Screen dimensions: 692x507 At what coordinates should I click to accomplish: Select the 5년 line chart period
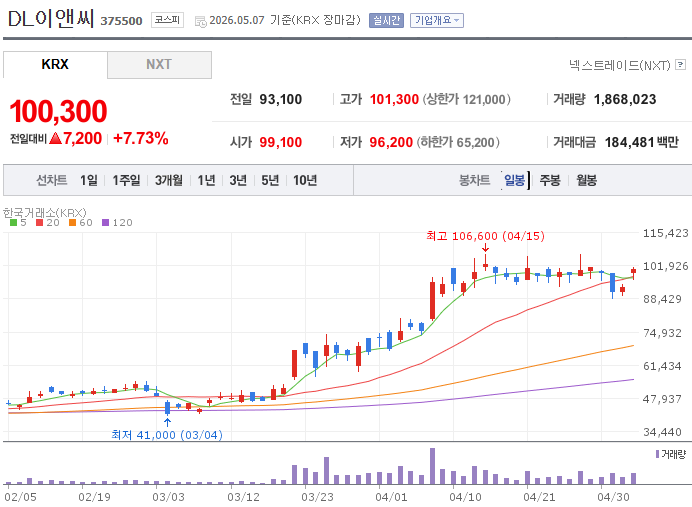pos(270,180)
